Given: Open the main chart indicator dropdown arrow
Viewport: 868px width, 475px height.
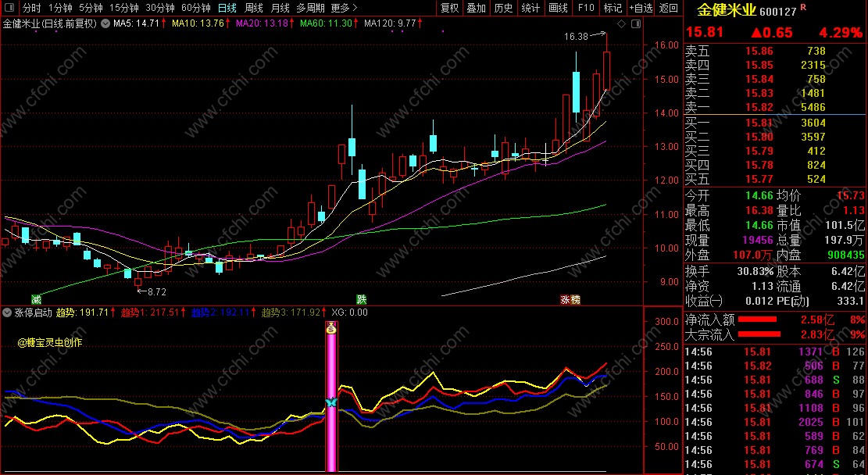Looking at the screenshot, I should click(x=105, y=23).
